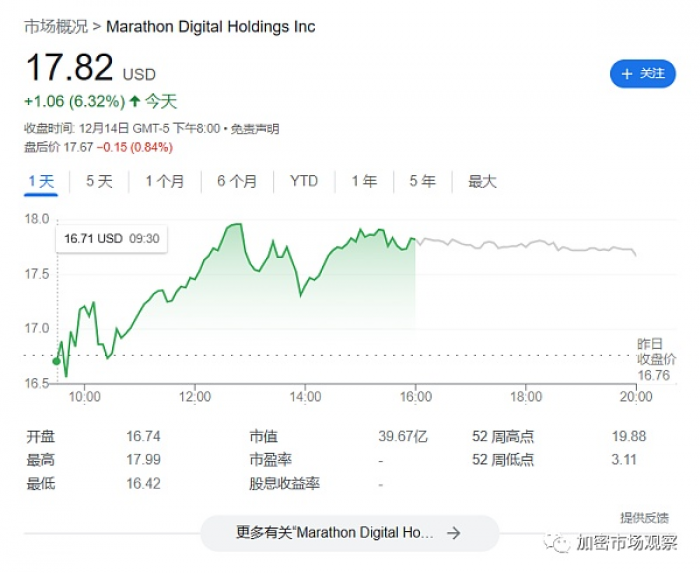Image resolution: width=700 pixels, height=573 pixels.
Task: Click the 盘后价 17.67 after-hours price
Action: 58,147
